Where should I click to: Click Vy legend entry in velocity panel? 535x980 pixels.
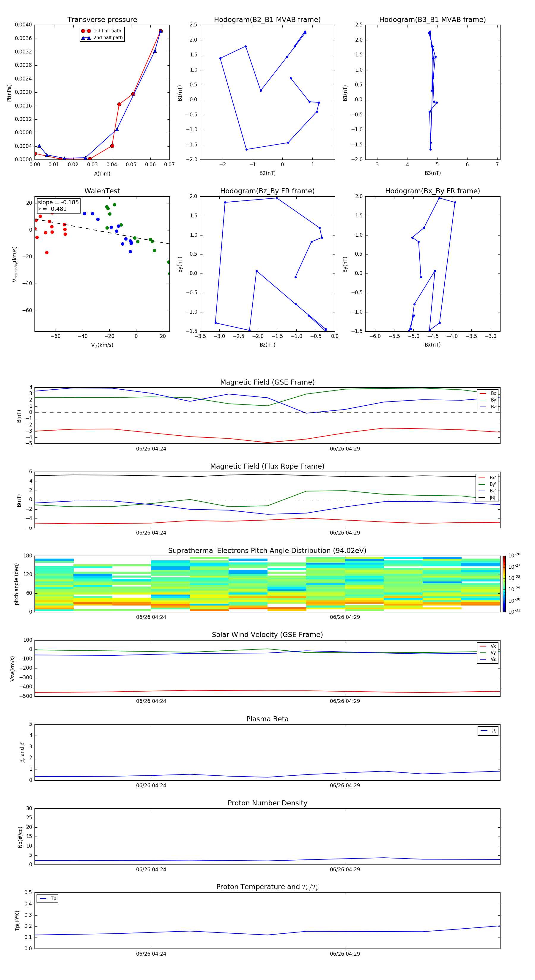(x=488, y=652)
